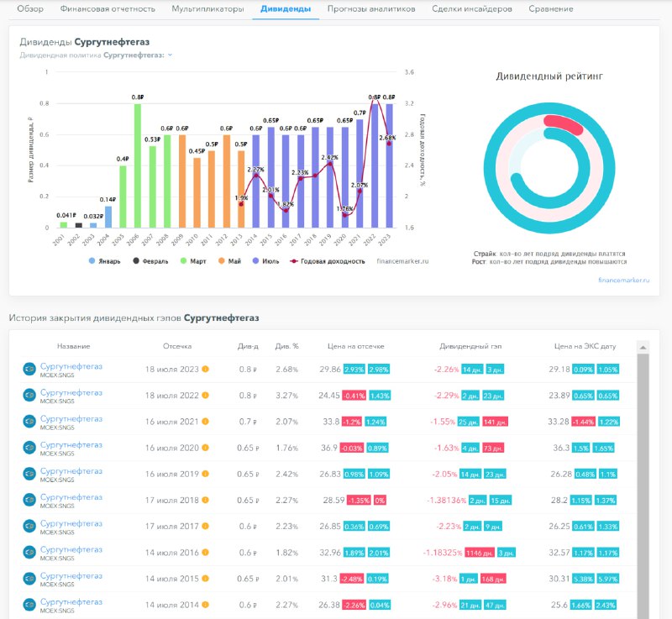Click the 29.86 cutoff price value
The height and width of the screenshot is (619, 672).
tap(330, 370)
